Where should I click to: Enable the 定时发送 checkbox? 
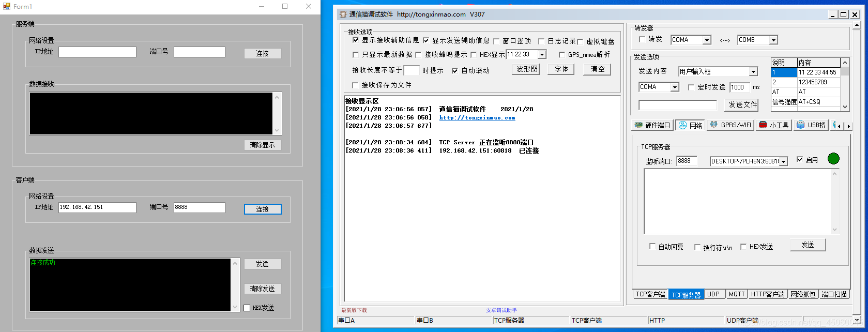coord(691,87)
